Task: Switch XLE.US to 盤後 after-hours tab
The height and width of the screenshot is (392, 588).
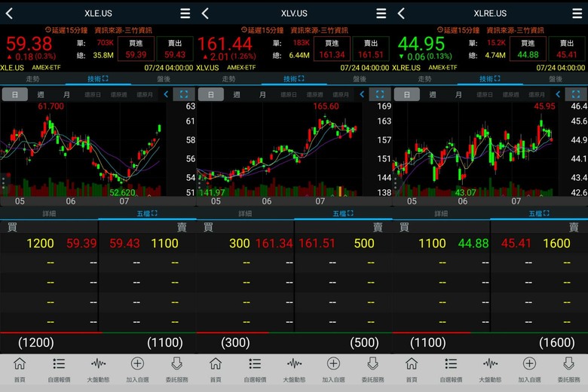Action: point(164,78)
